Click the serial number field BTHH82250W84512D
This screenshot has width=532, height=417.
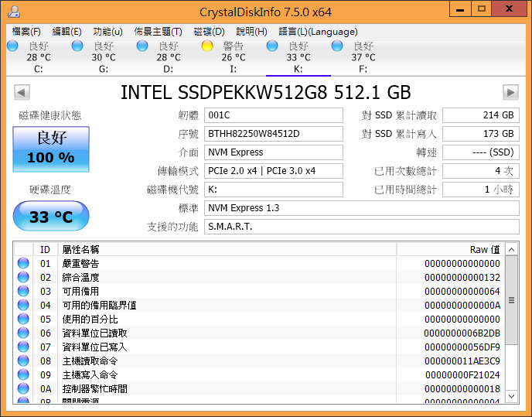[274, 134]
